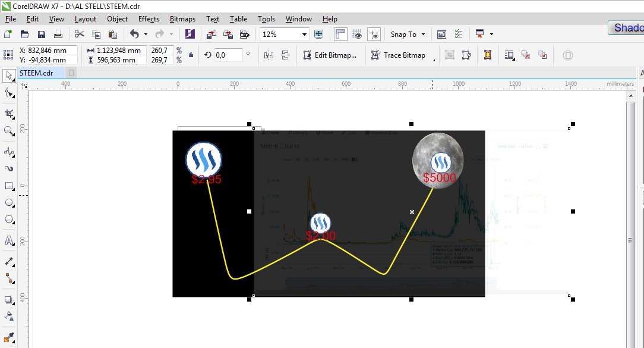Open the Window menu
644x348 pixels.
299,19
